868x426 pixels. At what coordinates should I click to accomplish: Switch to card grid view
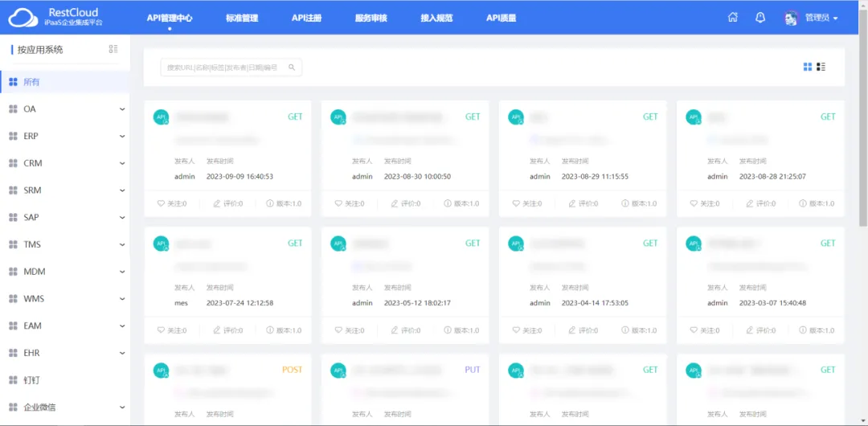(808, 67)
